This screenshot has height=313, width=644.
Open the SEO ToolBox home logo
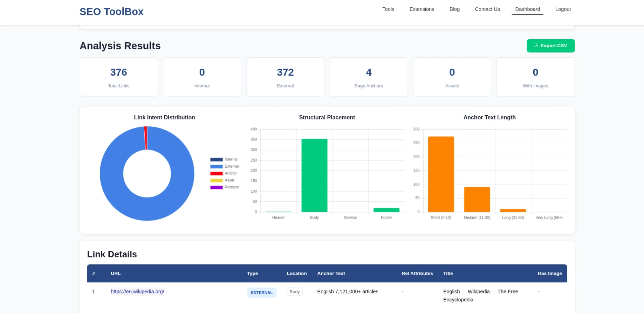pos(111,12)
